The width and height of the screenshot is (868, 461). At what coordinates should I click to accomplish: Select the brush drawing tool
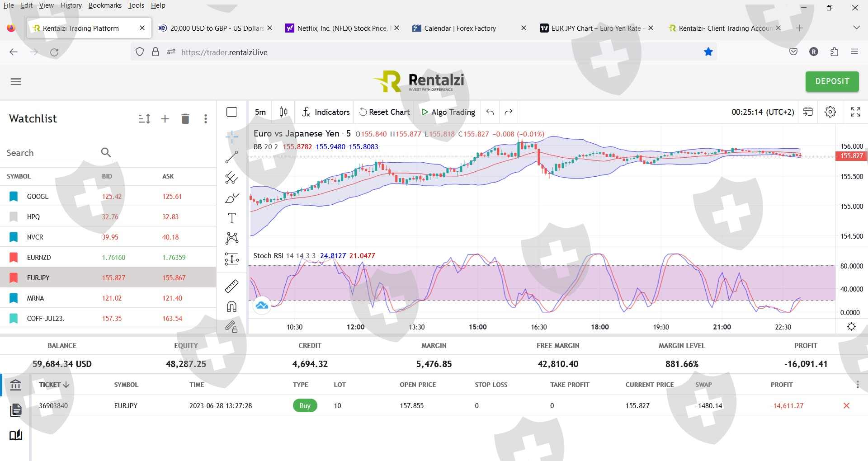tap(231, 198)
